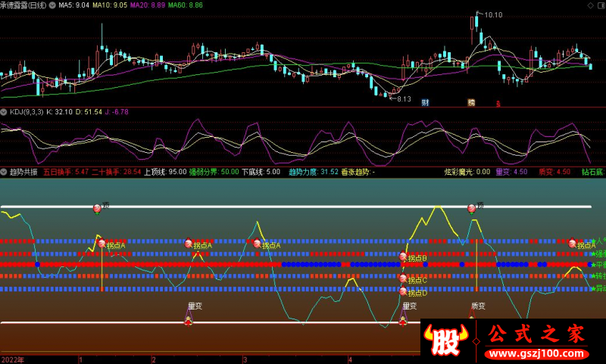
Task: Click the 拐点D marker icon
Action: click(x=403, y=291)
